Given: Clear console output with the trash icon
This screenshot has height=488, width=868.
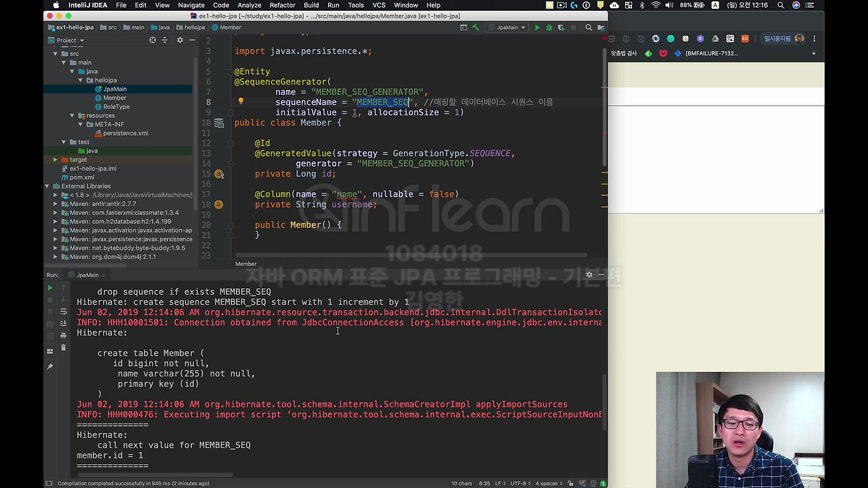Looking at the screenshot, I should click(x=63, y=348).
